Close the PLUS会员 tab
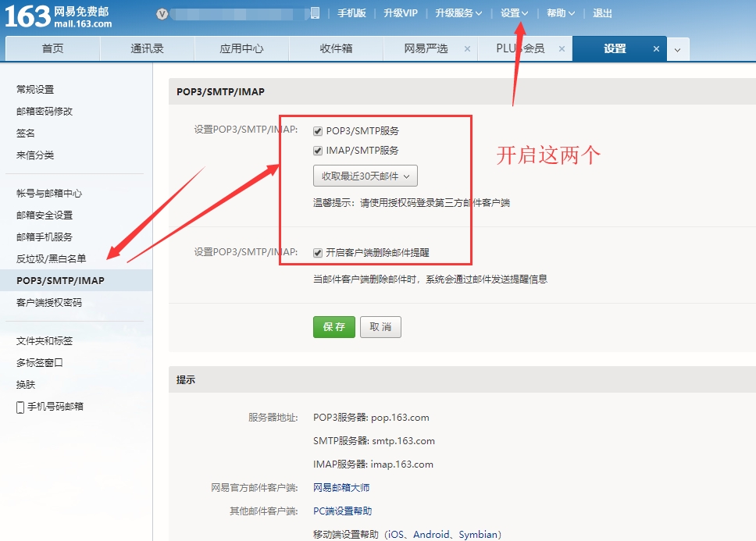The height and width of the screenshot is (541, 756). point(562,48)
